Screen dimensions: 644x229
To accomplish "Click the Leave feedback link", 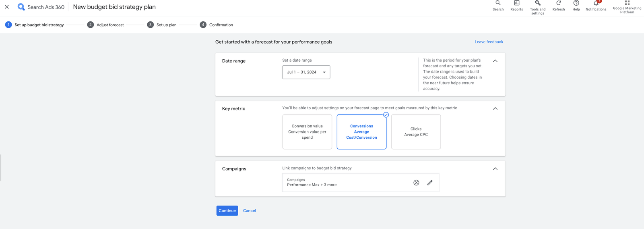I will (489, 42).
